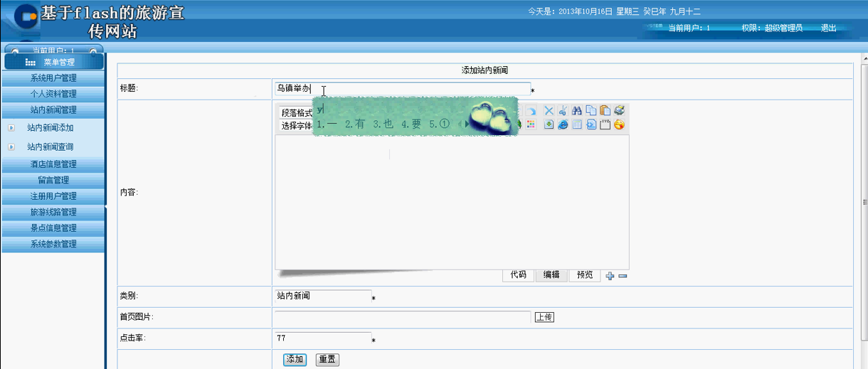Click the 退出 logout link

coord(829,28)
